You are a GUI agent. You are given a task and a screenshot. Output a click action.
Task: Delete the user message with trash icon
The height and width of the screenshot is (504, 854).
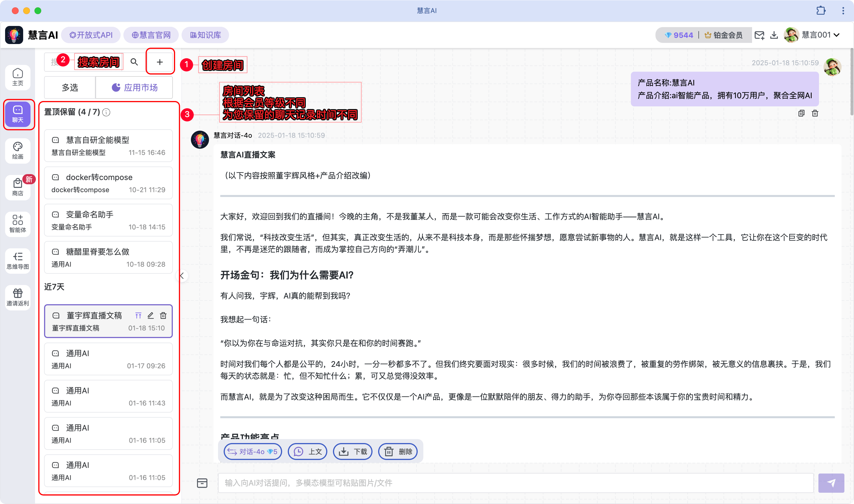point(815,113)
